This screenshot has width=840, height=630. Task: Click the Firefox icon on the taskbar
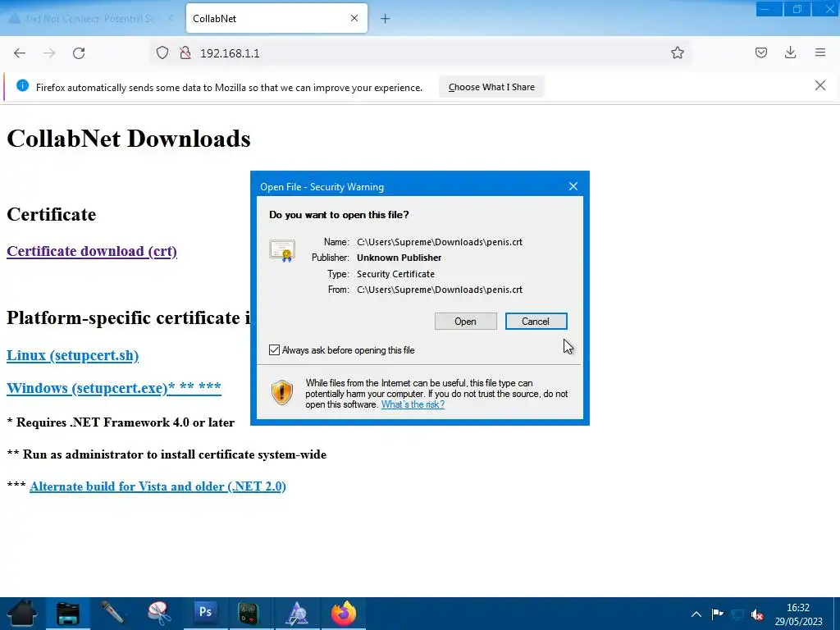[344, 614]
